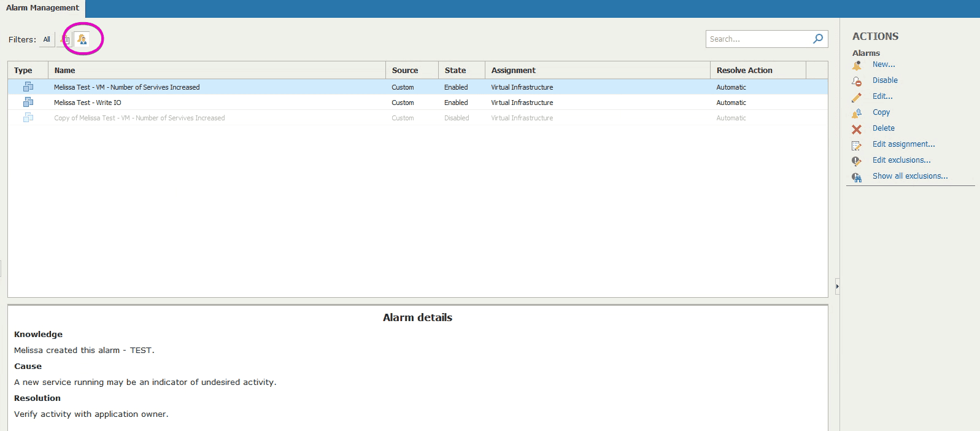Screen dimensions: 980x431
Task: Click the Edit exclusions icon
Action: click(x=857, y=161)
